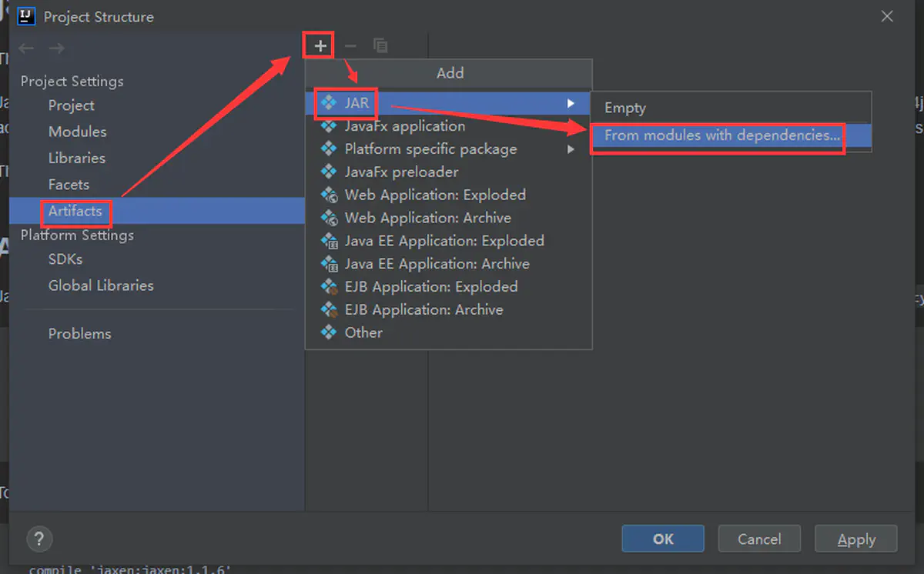Open Global Libraries in sidebar
924x574 pixels.
pos(101,285)
